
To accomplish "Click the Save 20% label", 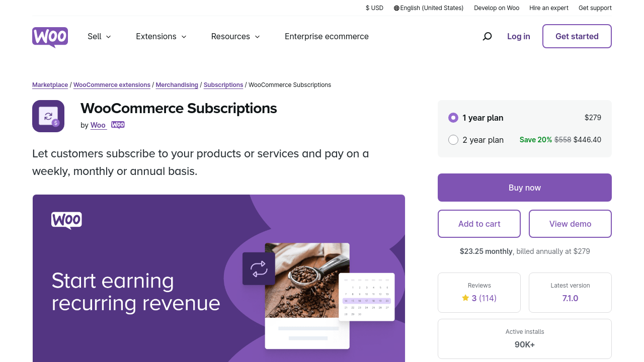I will point(536,140).
